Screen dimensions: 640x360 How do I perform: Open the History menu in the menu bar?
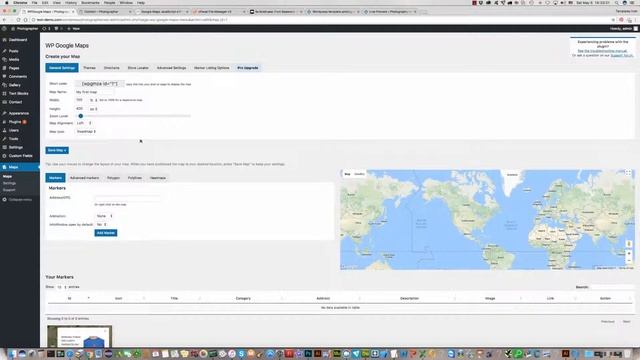71,3
